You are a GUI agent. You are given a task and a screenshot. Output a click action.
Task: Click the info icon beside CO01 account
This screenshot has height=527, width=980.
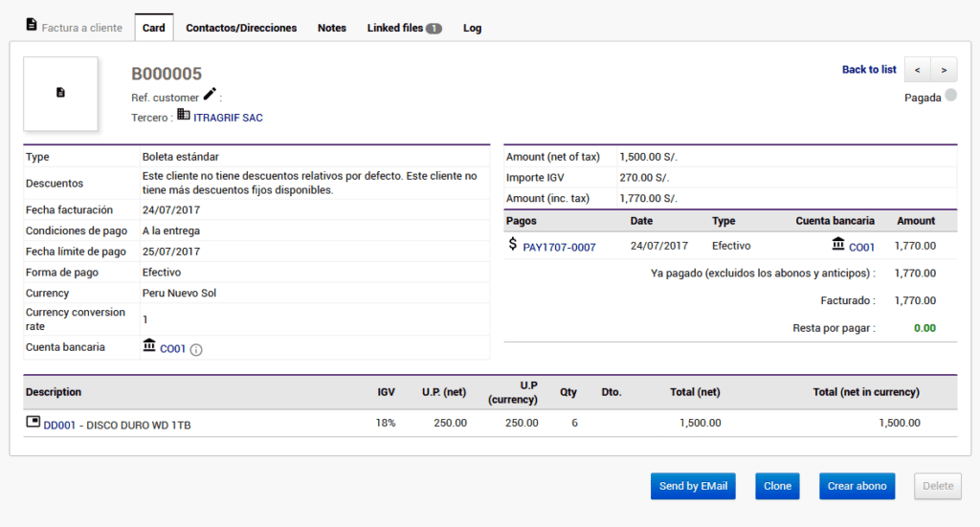pos(196,350)
